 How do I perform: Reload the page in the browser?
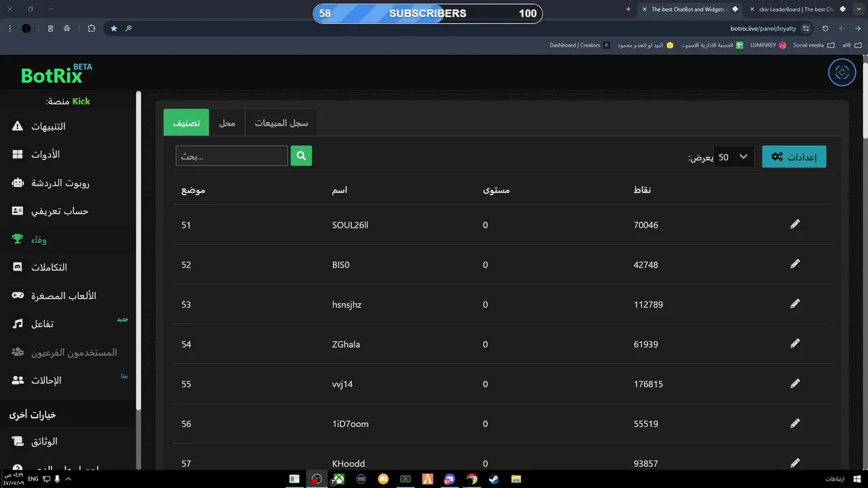[x=825, y=28]
